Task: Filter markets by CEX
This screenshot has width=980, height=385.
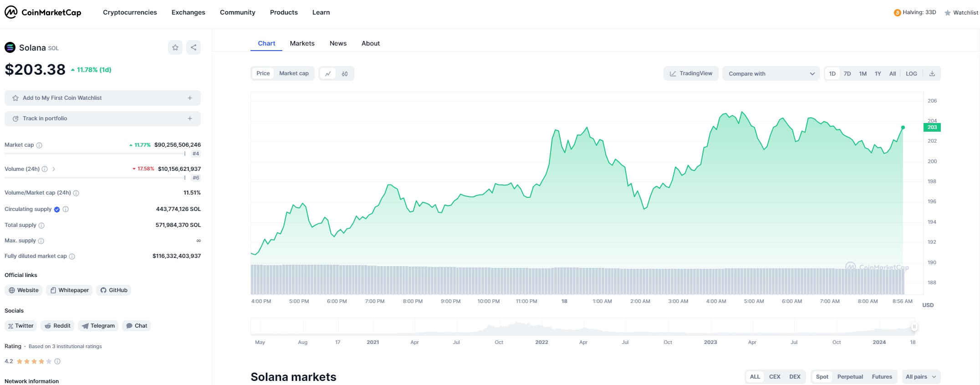Action: click(775, 377)
